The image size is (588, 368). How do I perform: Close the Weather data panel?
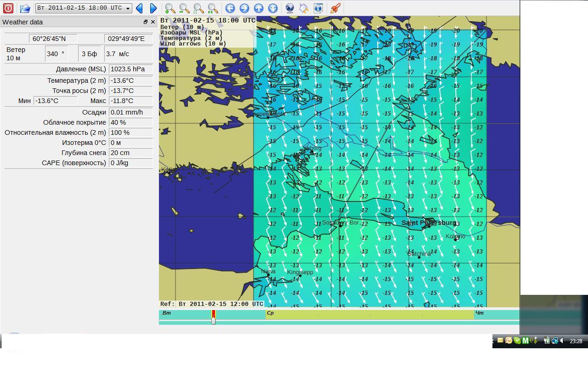[x=153, y=22]
